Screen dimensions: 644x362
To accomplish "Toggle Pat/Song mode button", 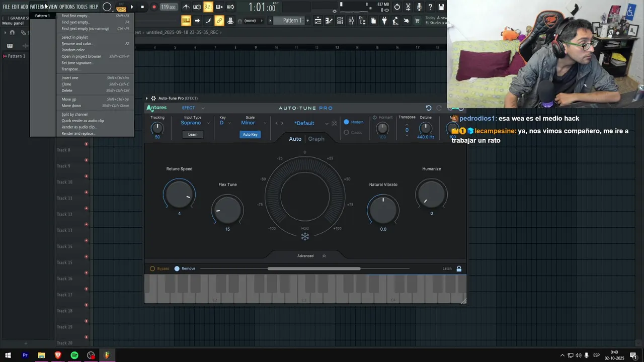I will click(121, 7).
